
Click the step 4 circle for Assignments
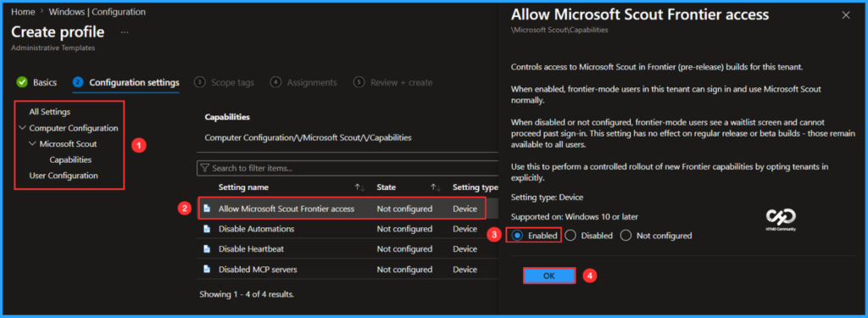click(275, 82)
